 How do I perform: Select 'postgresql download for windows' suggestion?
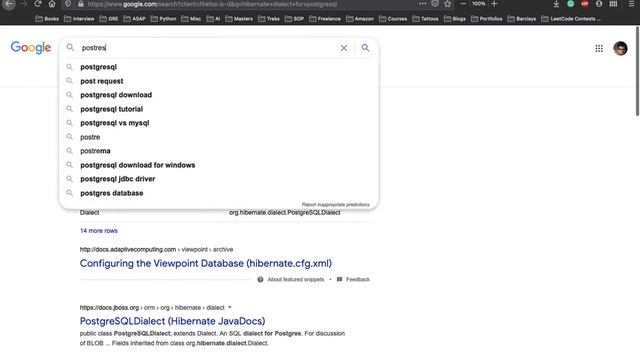(219, 165)
